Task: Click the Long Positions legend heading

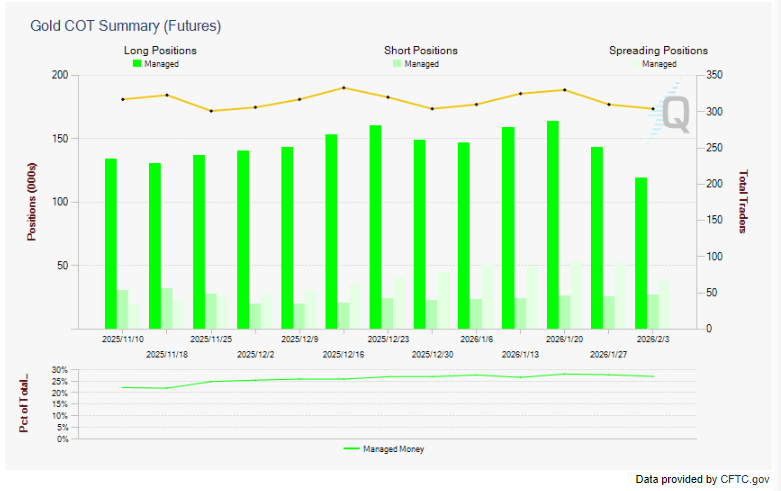Action: point(160,50)
